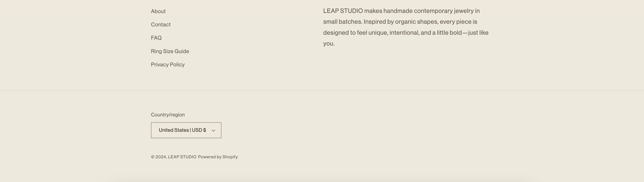Screen dimensions: 644x182
Task: Follow the Powered by Shopify link
Action: (x=218, y=157)
